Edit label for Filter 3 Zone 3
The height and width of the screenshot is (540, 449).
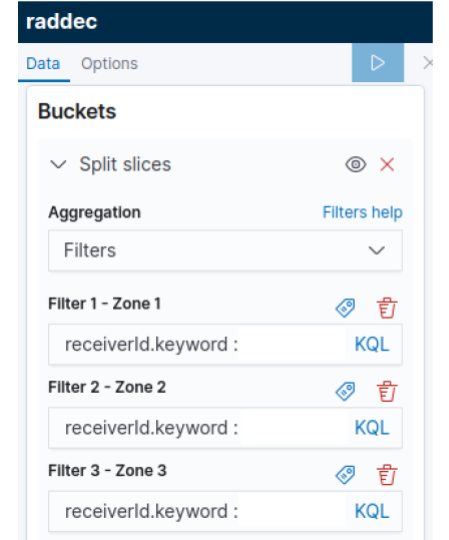point(345,475)
